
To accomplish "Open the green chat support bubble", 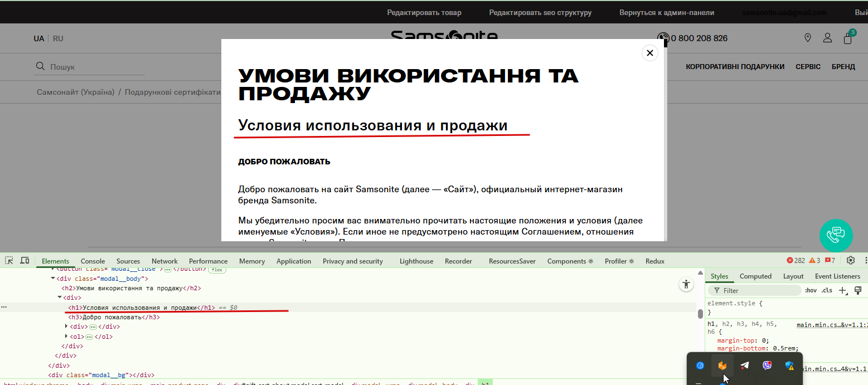I will [x=836, y=236].
